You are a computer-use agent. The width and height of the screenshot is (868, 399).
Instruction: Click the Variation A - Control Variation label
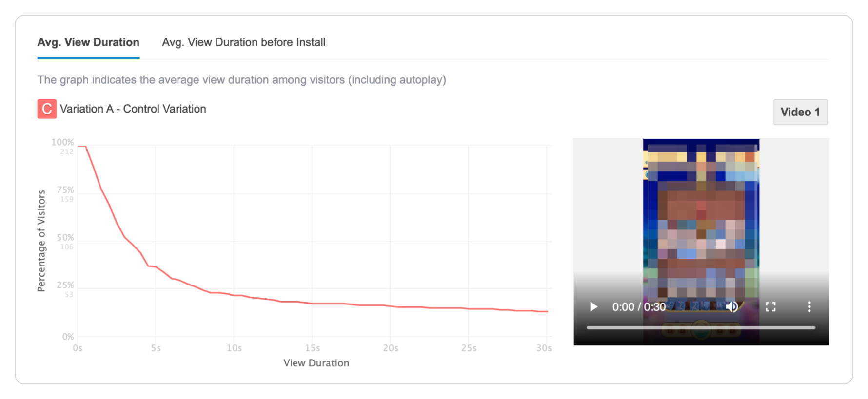click(x=133, y=109)
